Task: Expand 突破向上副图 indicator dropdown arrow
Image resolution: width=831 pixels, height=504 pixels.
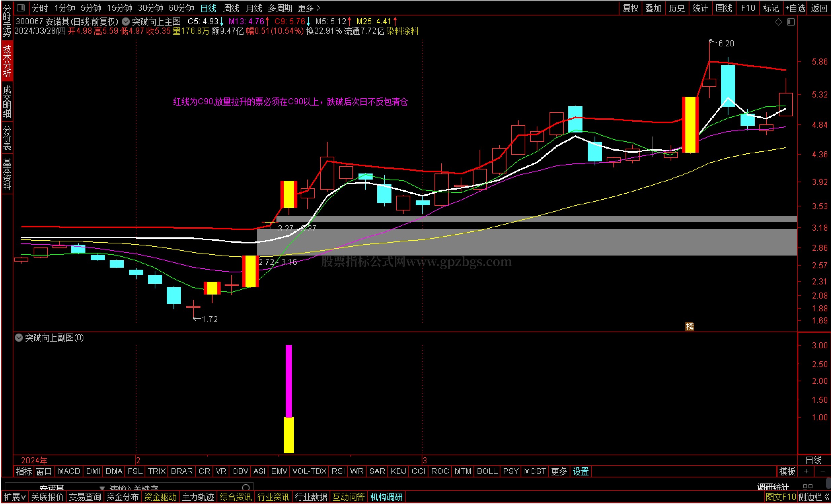Action: 19,338
